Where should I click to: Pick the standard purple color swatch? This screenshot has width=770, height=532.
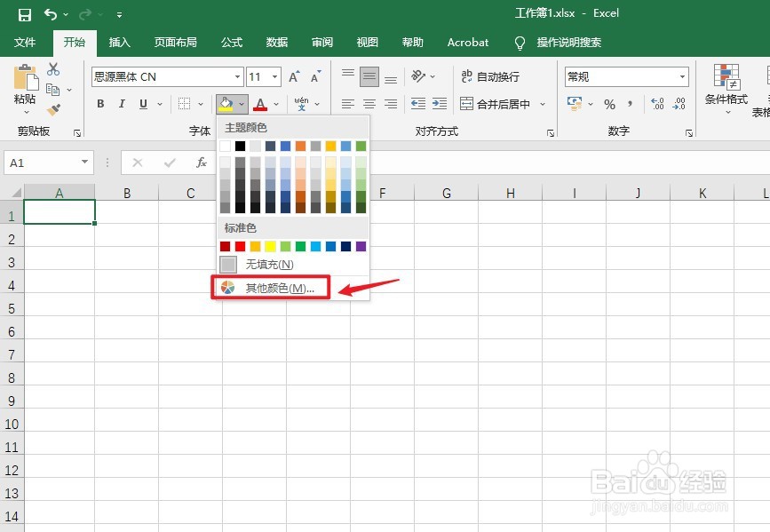(x=361, y=246)
